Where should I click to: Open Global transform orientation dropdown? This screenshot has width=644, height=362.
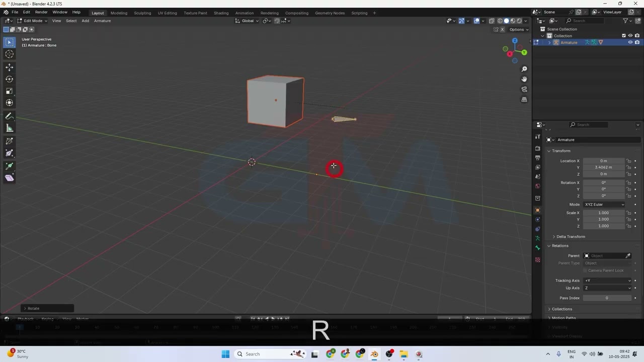pyautogui.click(x=247, y=21)
